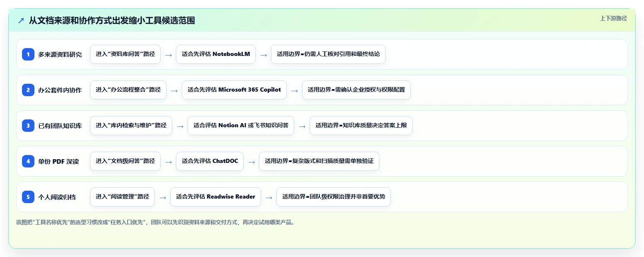The width and height of the screenshot is (644, 257).
Task: Click step badge 5 for 个人阅读归档
Action: click(28, 197)
